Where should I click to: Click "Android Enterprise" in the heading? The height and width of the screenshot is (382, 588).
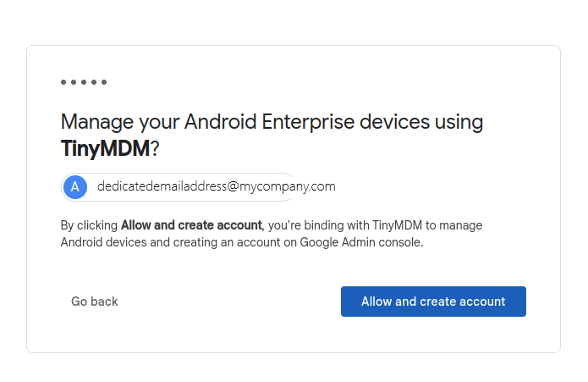click(x=269, y=122)
